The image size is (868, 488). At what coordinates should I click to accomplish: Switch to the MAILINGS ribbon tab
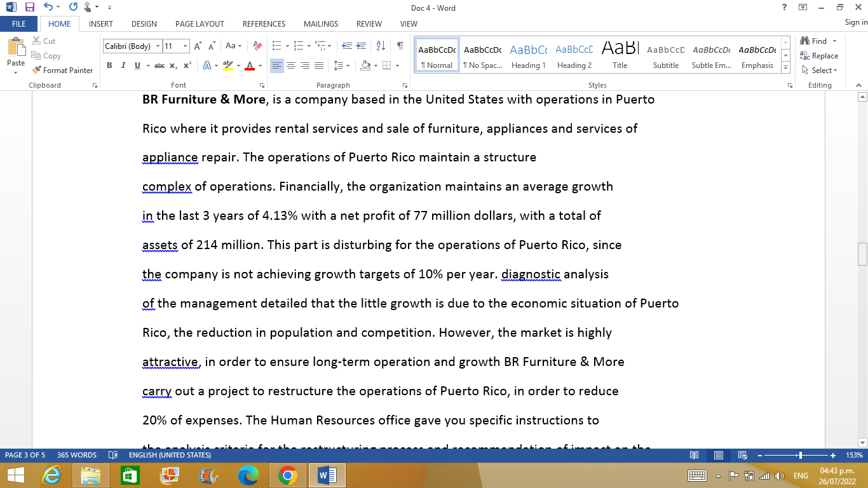click(x=320, y=24)
